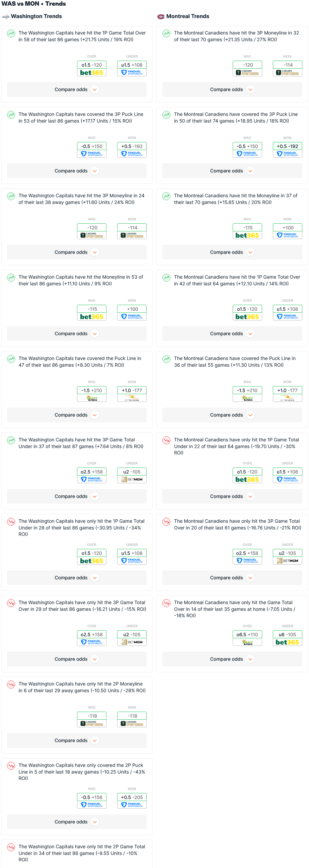The width and height of the screenshot is (309, 868).
Task: Click red trend icon on Montreal 1P Game Total Under
Action: tap(166, 440)
